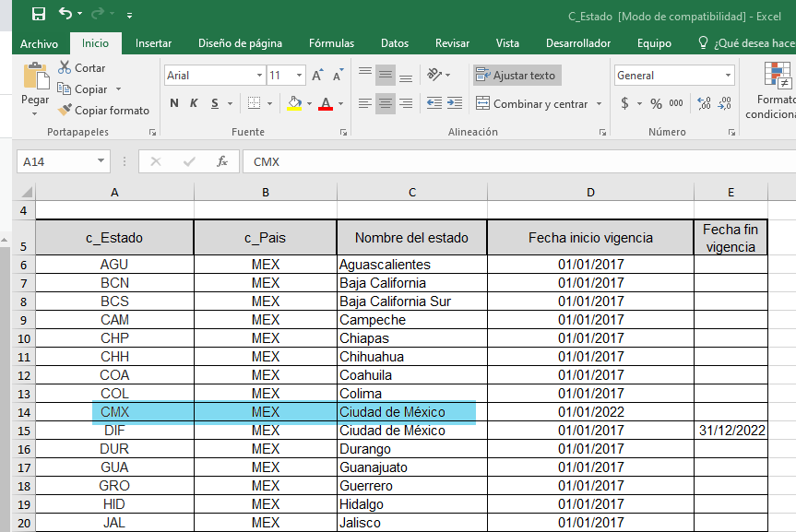The image size is (796, 532).
Task: Open the undo history dropdown arrow
Action: click(x=80, y=14)
